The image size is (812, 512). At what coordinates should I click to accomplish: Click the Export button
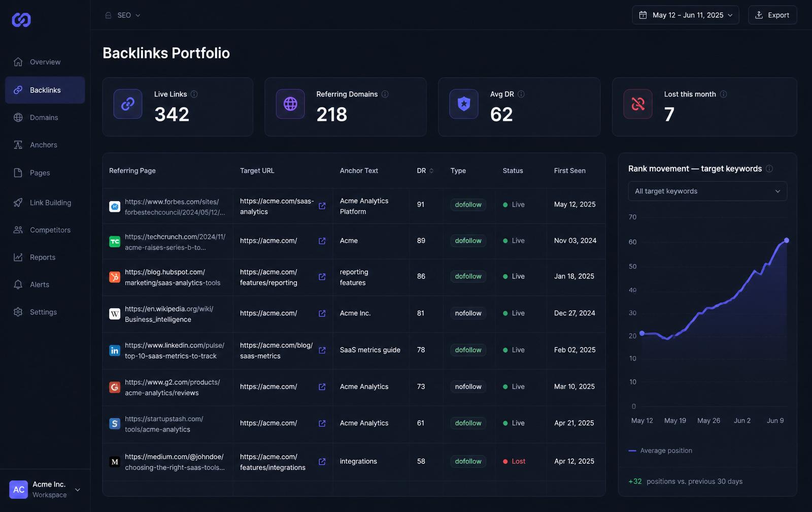tap(772, 15)
